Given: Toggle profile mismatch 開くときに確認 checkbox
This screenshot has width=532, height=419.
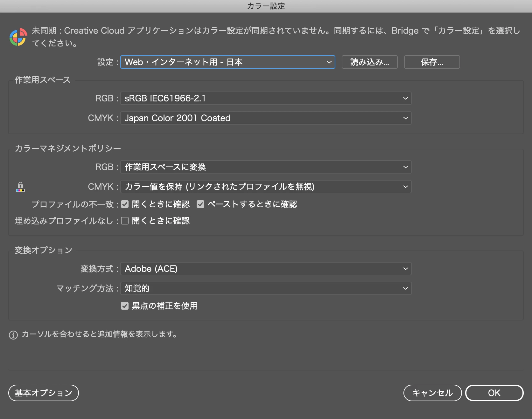Looking at the screenshot, I should pyautogui.click(x=125, y=204).
